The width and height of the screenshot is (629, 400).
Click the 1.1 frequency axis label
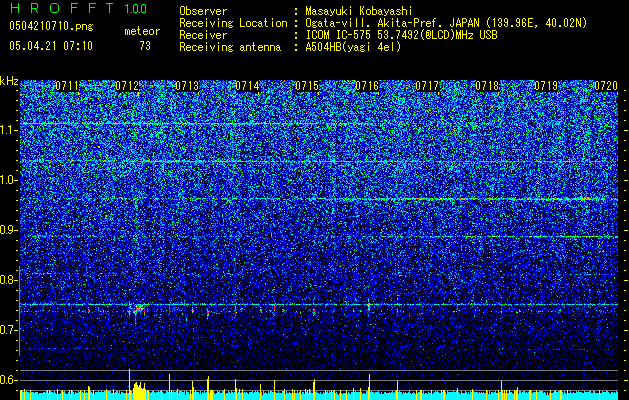[x=8, y=130]
